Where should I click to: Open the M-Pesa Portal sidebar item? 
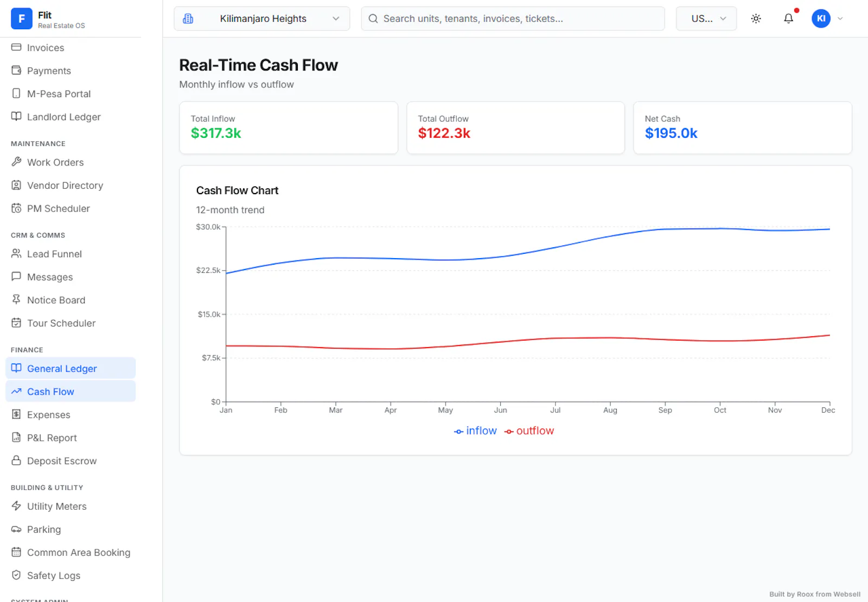click(x=71, y=94)
